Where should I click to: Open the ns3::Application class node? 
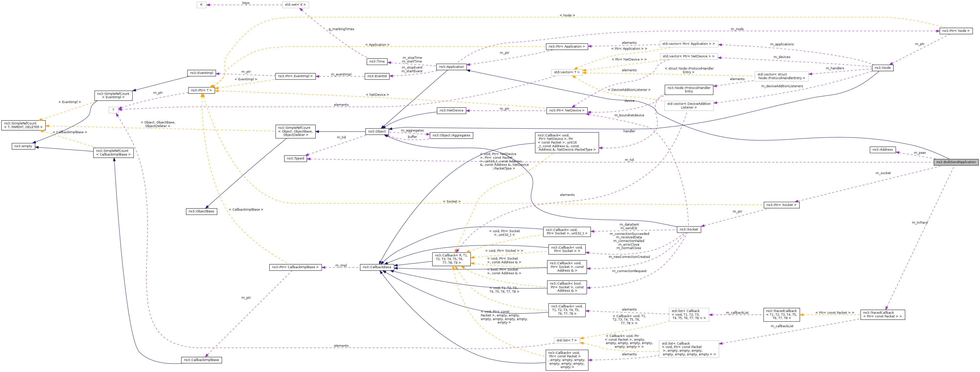(451, 67)
